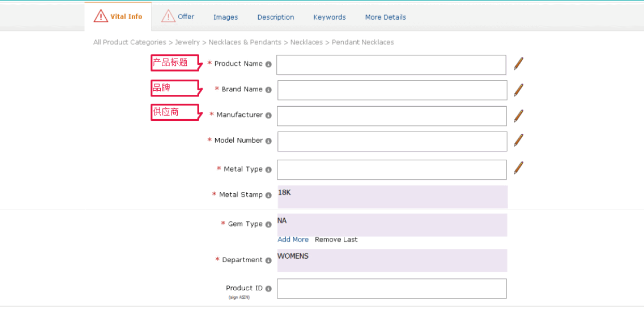Viewport: 644px width, 311px height.
Task: Click Add More link under Gem Type
Action: 293,239
